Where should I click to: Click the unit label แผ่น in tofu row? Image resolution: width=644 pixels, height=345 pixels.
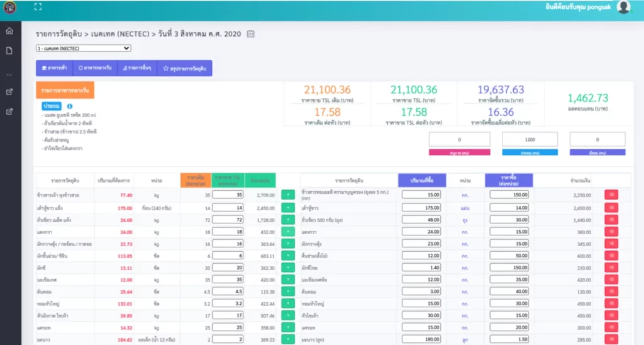(465, 208)
